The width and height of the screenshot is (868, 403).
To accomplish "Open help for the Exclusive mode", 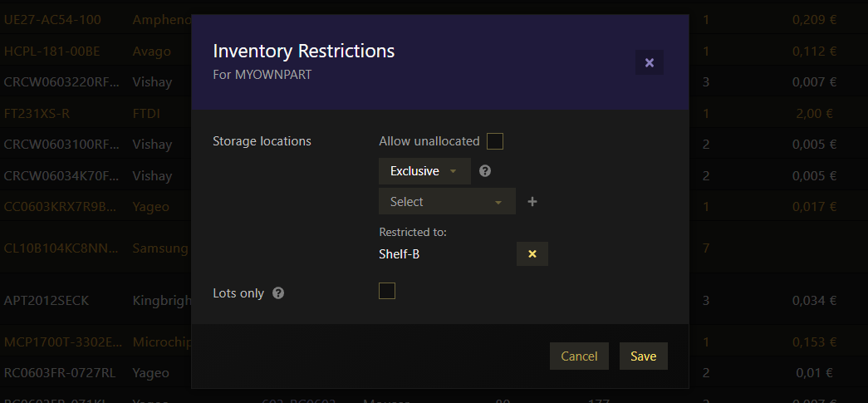I will [x=485, y=171].
